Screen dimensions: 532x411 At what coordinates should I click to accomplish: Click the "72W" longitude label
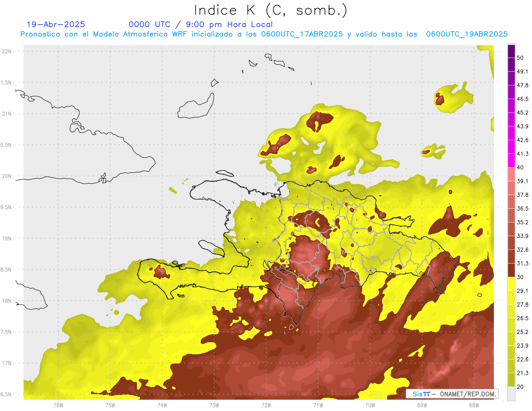[x=266, y=405]
